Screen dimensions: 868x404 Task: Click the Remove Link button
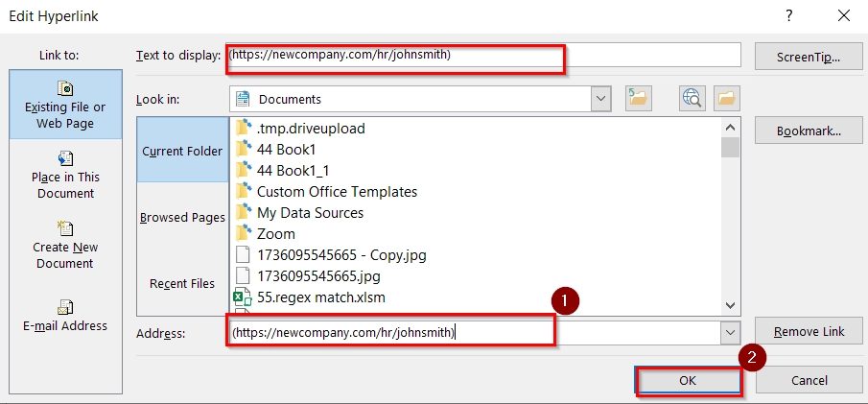tap(809, 332)
